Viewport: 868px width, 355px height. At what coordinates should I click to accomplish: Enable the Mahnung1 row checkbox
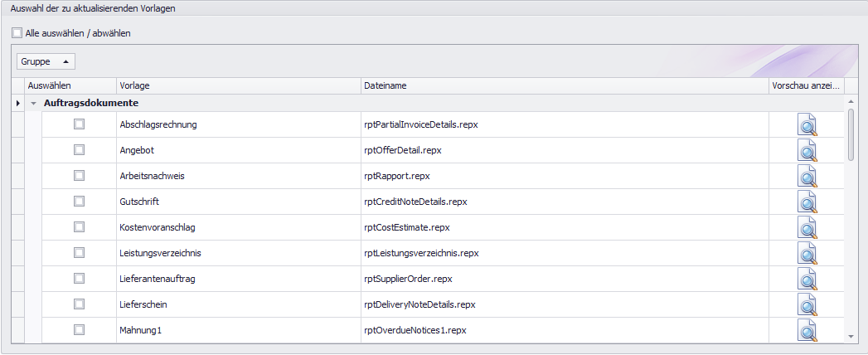80,330
